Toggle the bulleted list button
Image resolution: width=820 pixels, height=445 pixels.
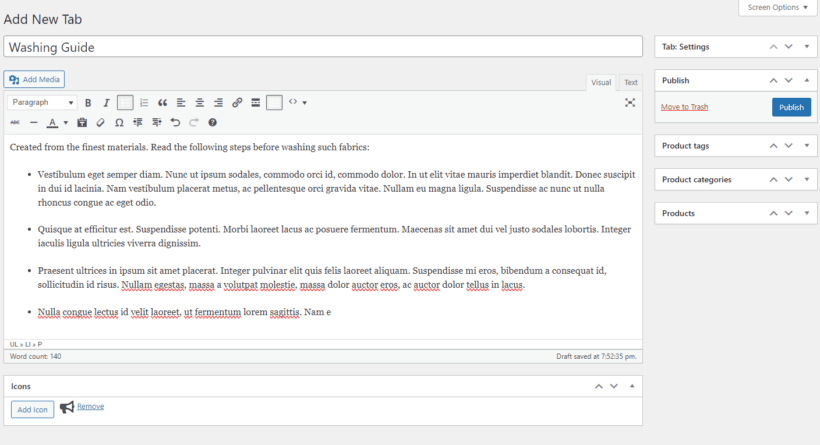click(125, 103)
